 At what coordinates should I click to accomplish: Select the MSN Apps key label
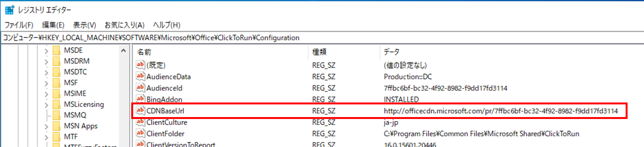[81, 126]
